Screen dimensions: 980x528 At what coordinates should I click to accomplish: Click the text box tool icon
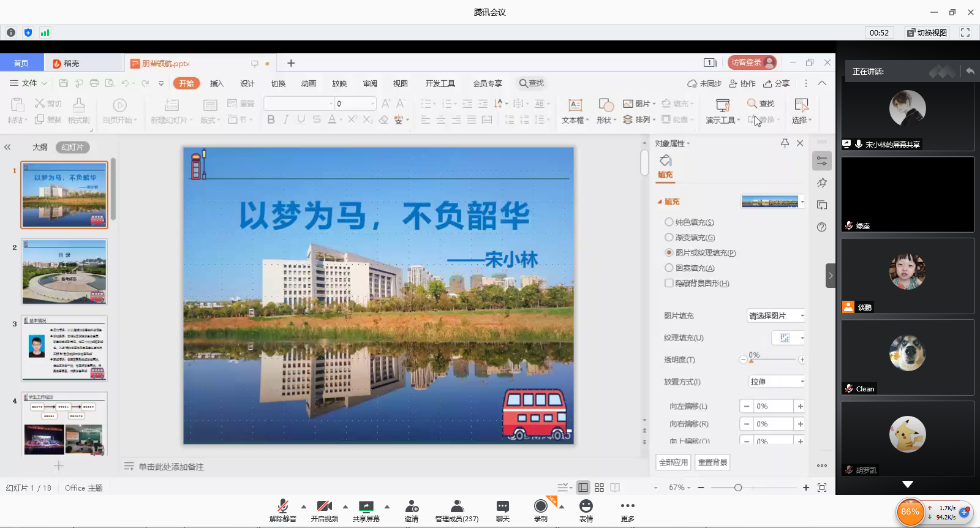(x=575, y=105)
